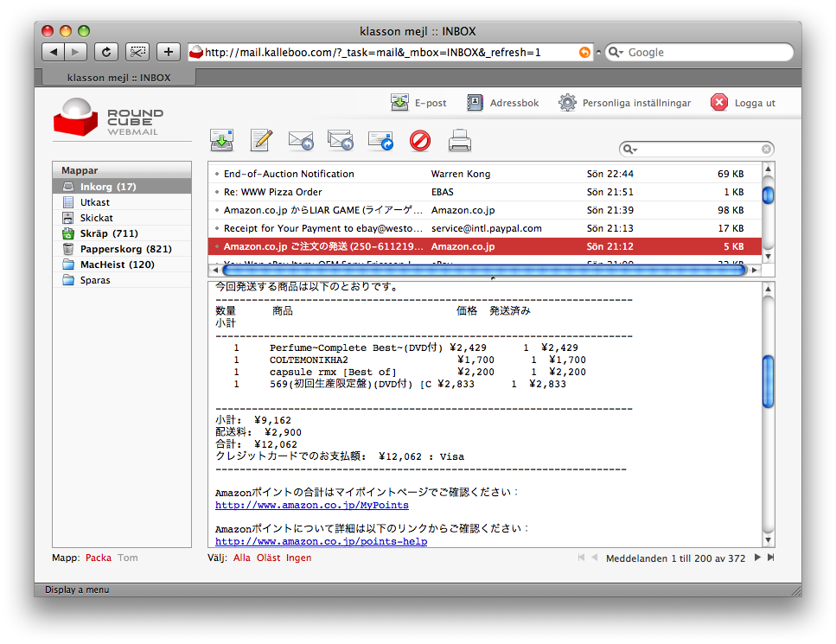
Task: Open the mail search options dropdown
Action: click(x=630, y=150)
